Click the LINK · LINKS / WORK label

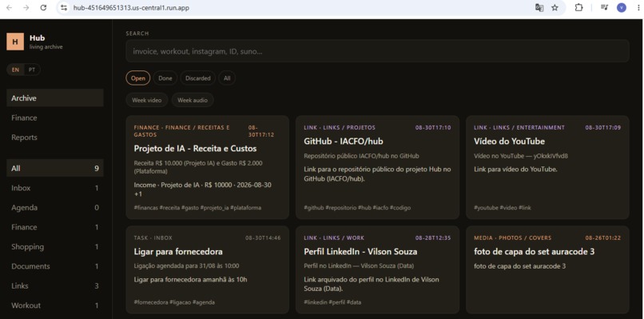(x=334, y=238)
